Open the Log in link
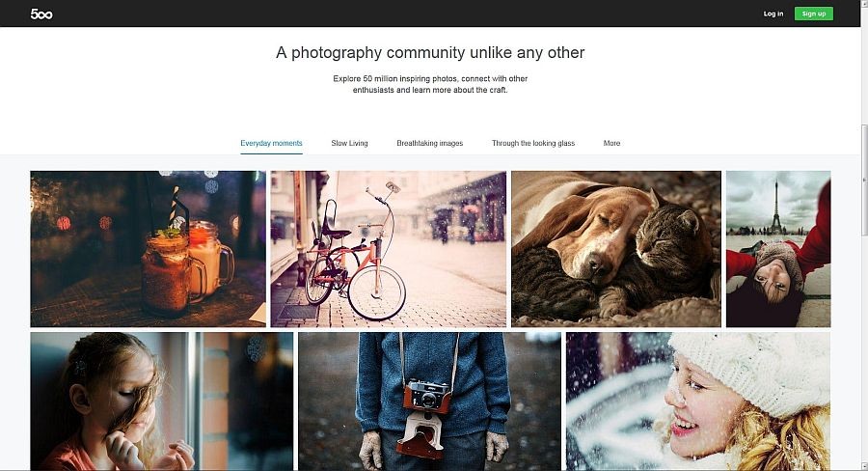This screenshot has height=471, width=868. (x=773, y=14)
